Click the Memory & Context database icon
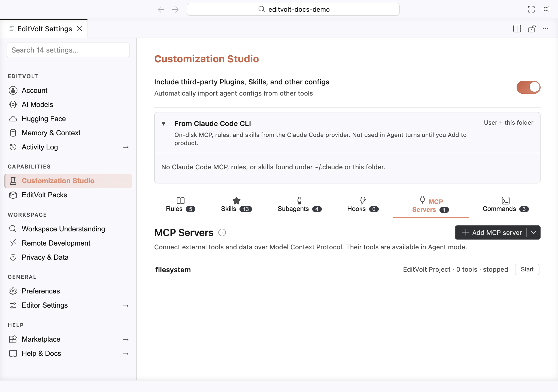 click(13, 133)
